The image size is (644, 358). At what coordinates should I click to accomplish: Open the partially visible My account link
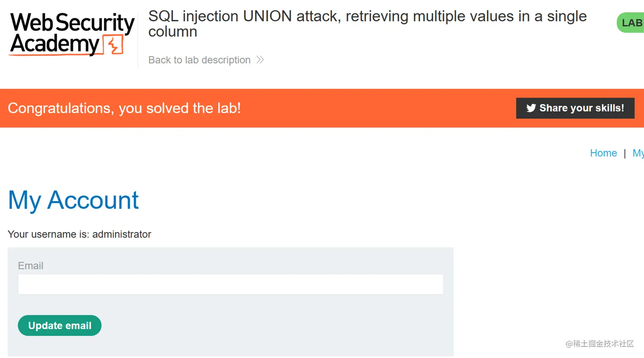pos(638,153)
